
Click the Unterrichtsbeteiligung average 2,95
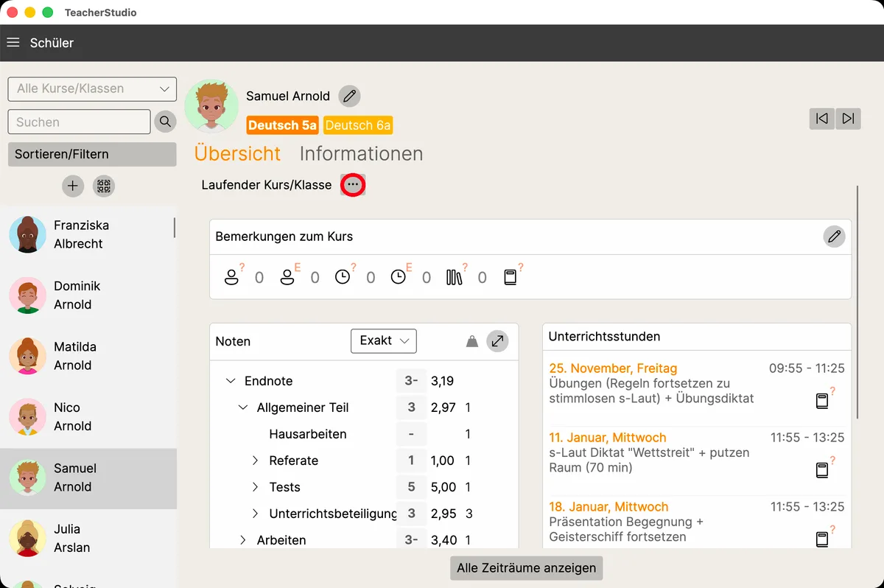click(x=443, y=514)
